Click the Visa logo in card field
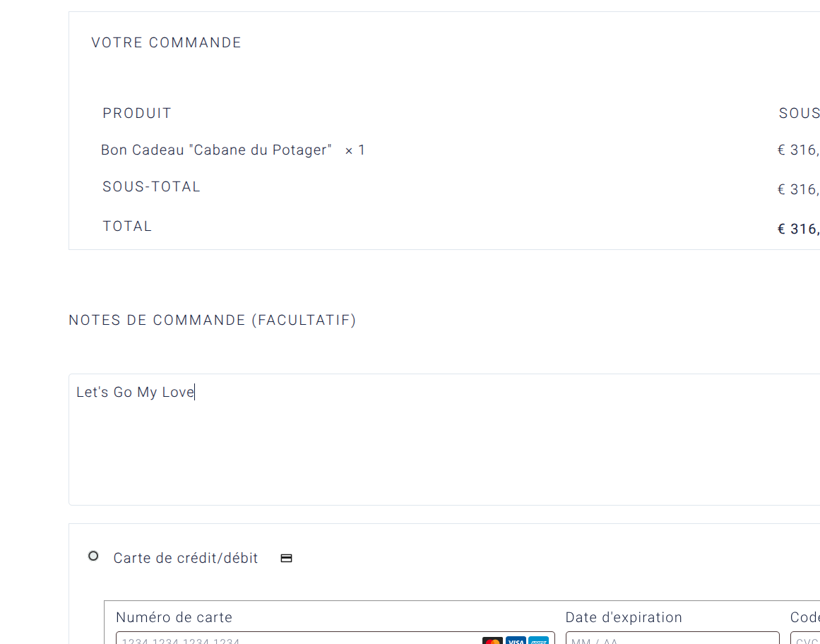Image resolution: width=820 pixels, height=644 pixels. coord(516,641)
